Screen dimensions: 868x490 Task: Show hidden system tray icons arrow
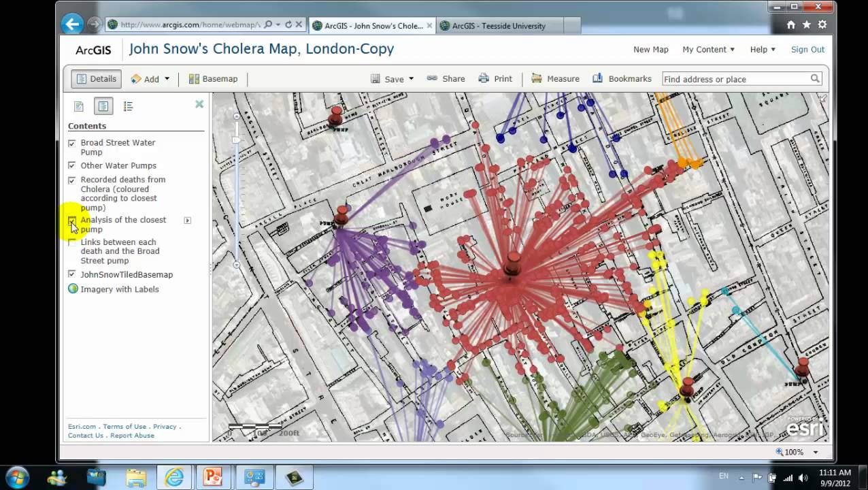click(741, 477)
